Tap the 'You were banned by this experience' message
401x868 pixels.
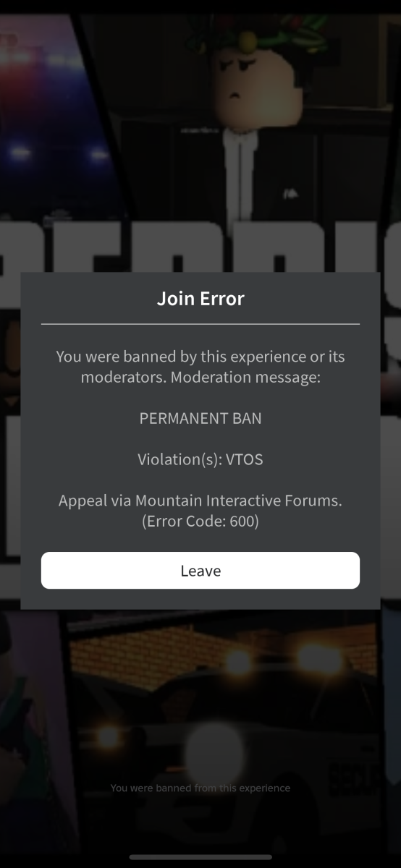point(200,367)
